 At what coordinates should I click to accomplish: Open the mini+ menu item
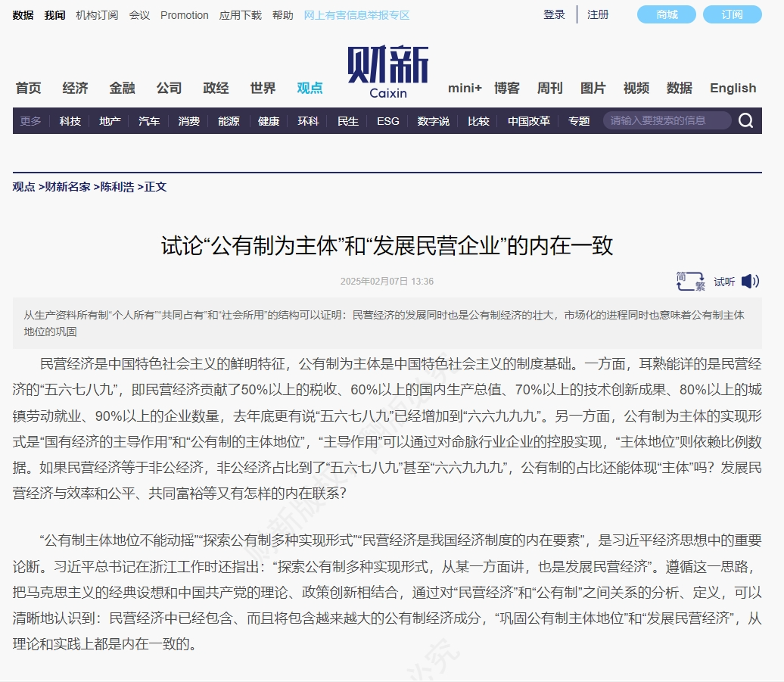tap(465, 88)
